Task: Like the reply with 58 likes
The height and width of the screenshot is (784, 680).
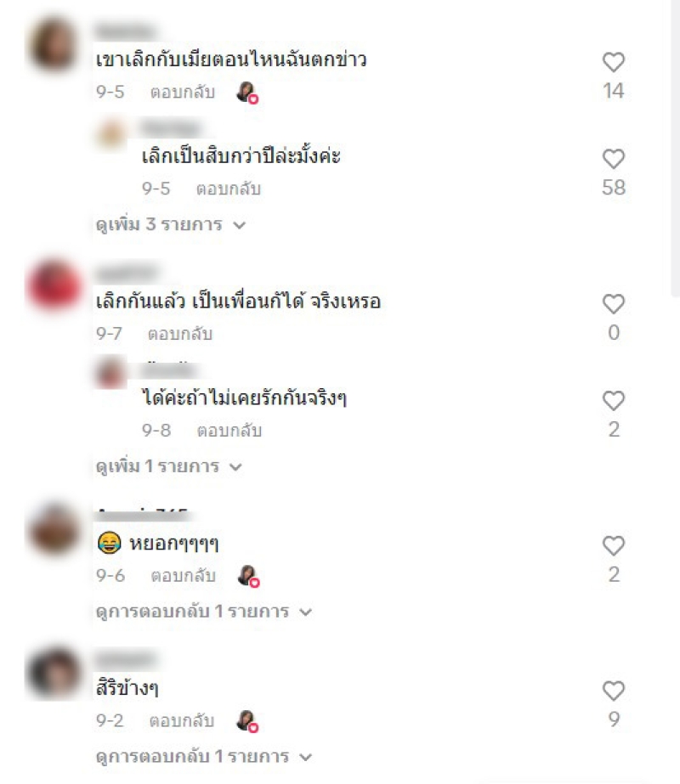Action: 613,159
